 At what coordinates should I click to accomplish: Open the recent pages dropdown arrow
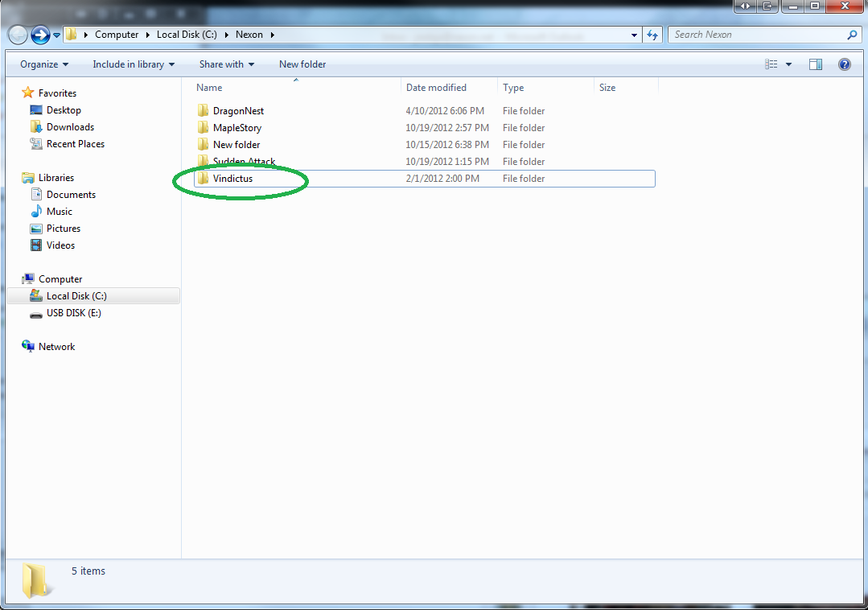(56, 35)
